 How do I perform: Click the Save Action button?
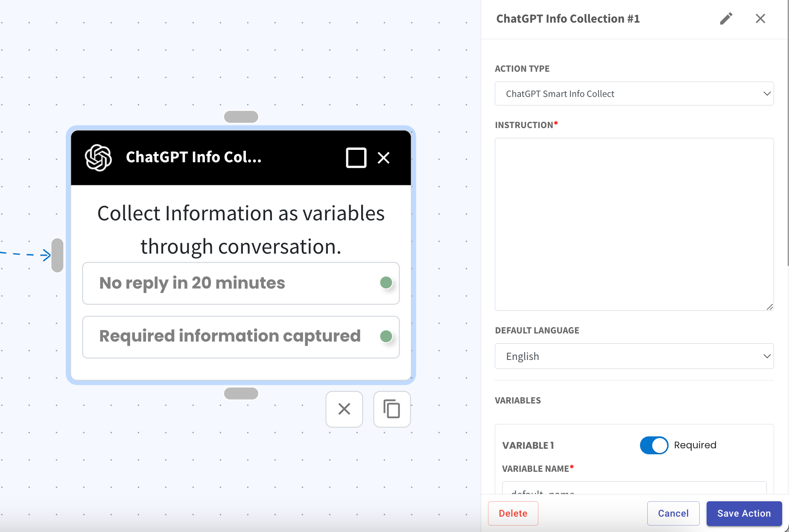tap(744, 513)
